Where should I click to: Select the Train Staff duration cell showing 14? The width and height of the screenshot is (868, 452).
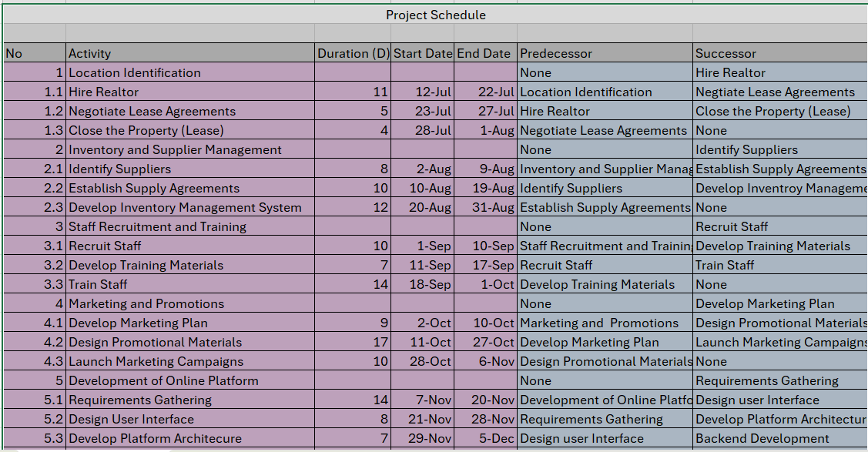[380, 284]
